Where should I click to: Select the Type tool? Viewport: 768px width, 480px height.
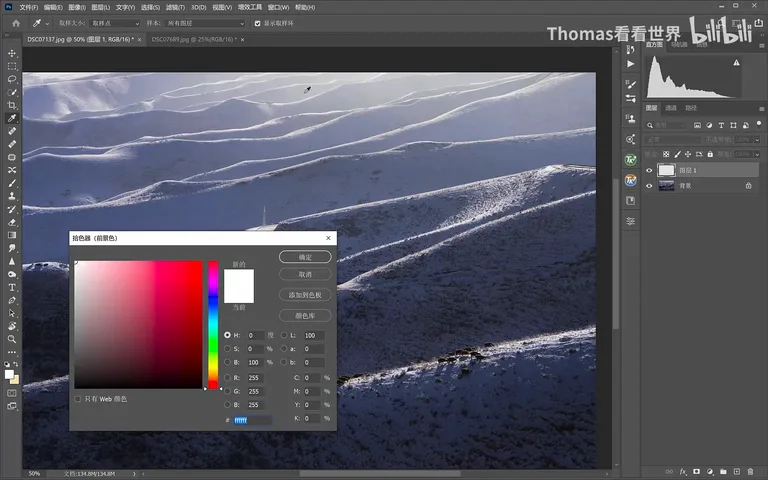(x=12, y=288)
